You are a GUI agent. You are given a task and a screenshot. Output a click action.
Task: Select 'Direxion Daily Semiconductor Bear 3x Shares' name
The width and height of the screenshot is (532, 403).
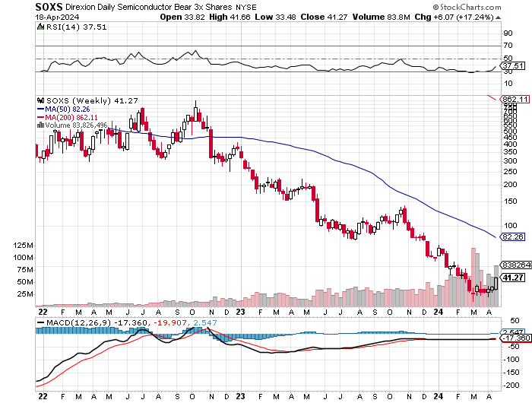pos(149,7)
